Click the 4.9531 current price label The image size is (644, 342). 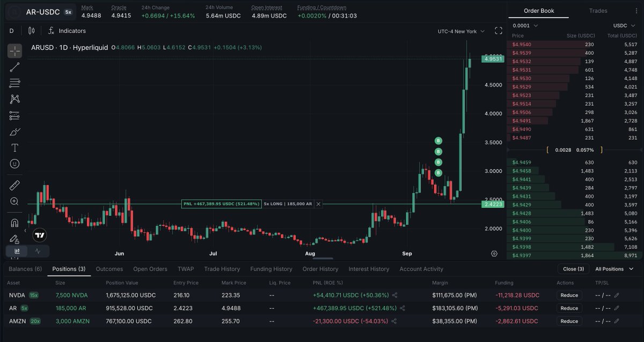click(x=493, y=59)
